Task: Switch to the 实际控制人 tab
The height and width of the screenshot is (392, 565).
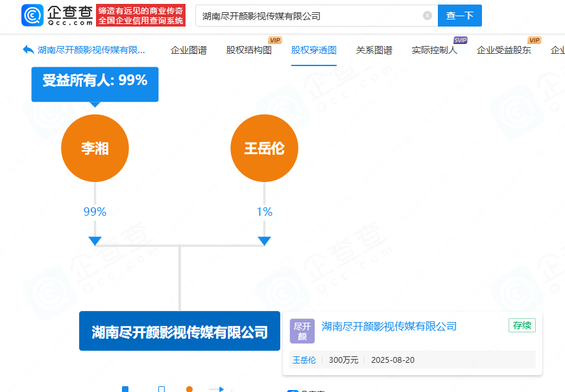Action: pyautogui.click(x=435, y=49)
